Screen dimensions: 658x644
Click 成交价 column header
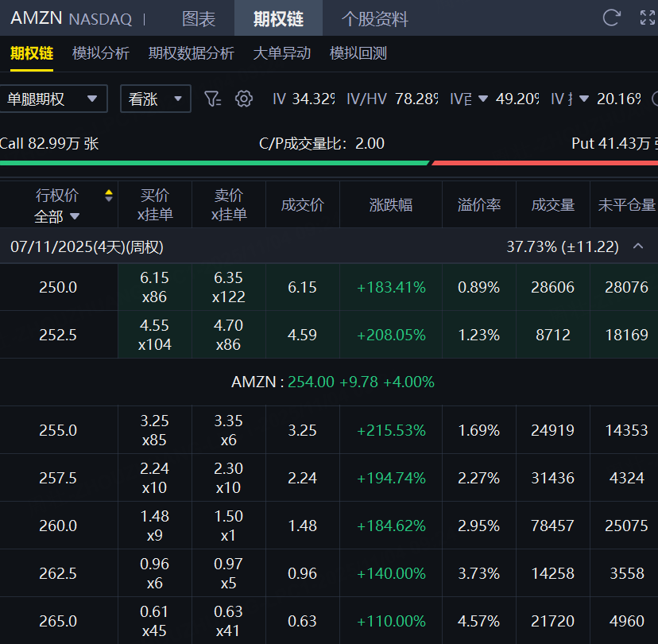click(303, 205)
